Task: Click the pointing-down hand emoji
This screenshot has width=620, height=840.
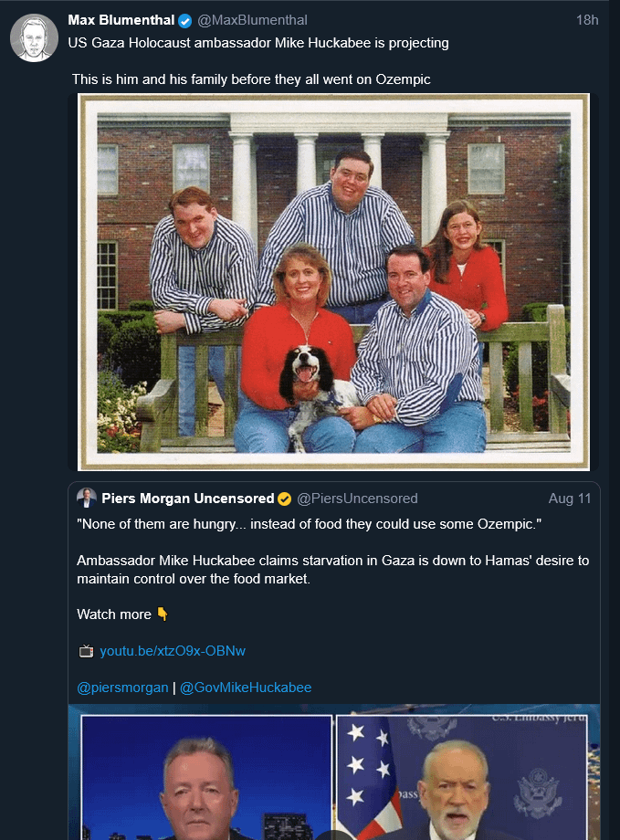Action: coord(163,614)
